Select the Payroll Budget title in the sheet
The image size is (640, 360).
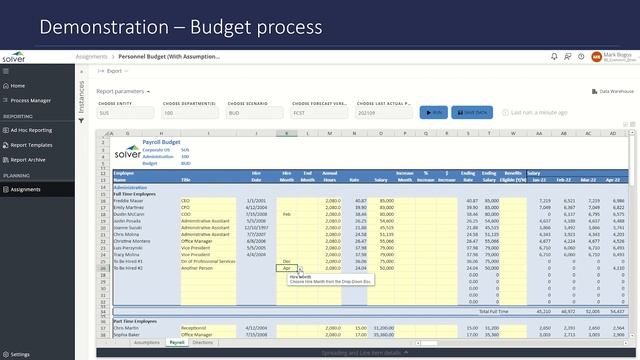[x=161, y=142]
